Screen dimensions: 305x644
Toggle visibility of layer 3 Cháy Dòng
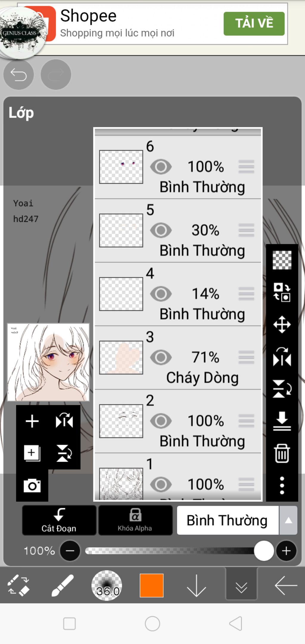pyautogui.click(x=161, y=357)
